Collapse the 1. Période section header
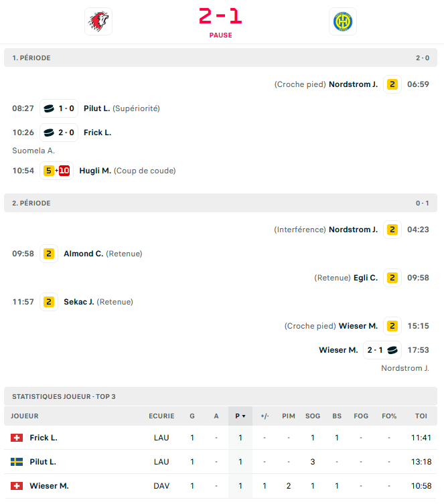Viewport: 444px width, 504px height. coord(220,58)
